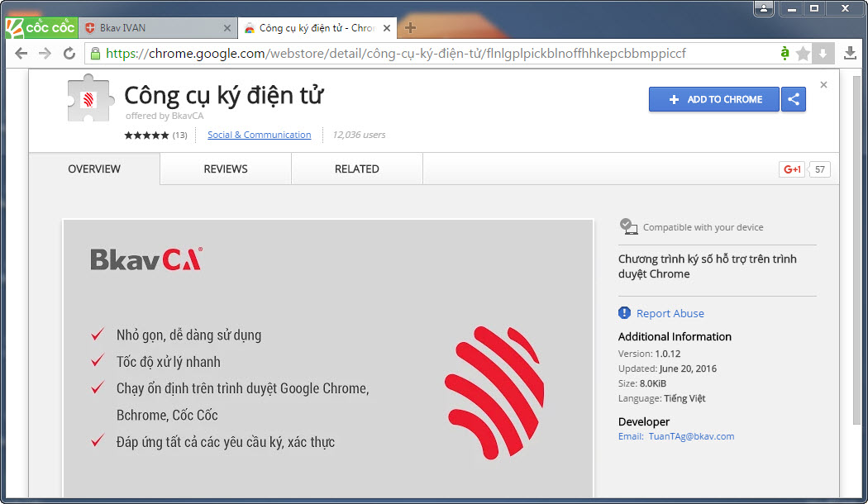Image resolution: width=868 pixels, height=504 pixels.
Task: Open the RELATED tab
Action: click(x=357, y=169)
